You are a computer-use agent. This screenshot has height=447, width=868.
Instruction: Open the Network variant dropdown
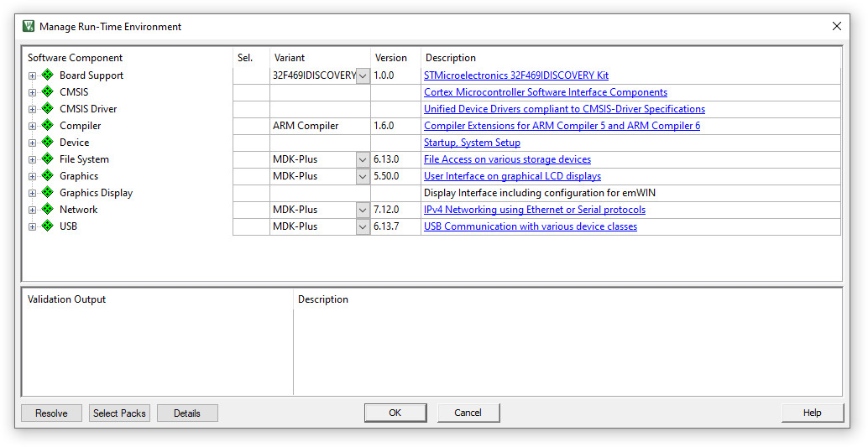point(363,210)
